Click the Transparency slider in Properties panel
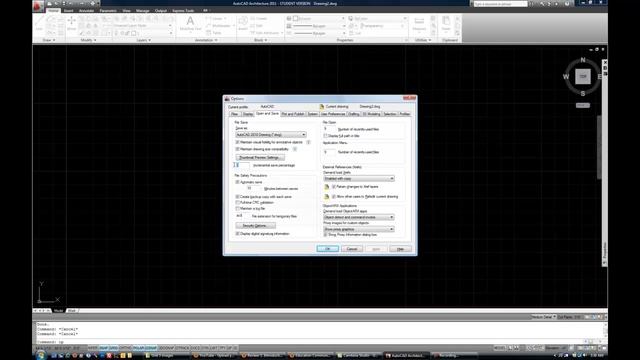Screen dimensions: 640x360 382,26
